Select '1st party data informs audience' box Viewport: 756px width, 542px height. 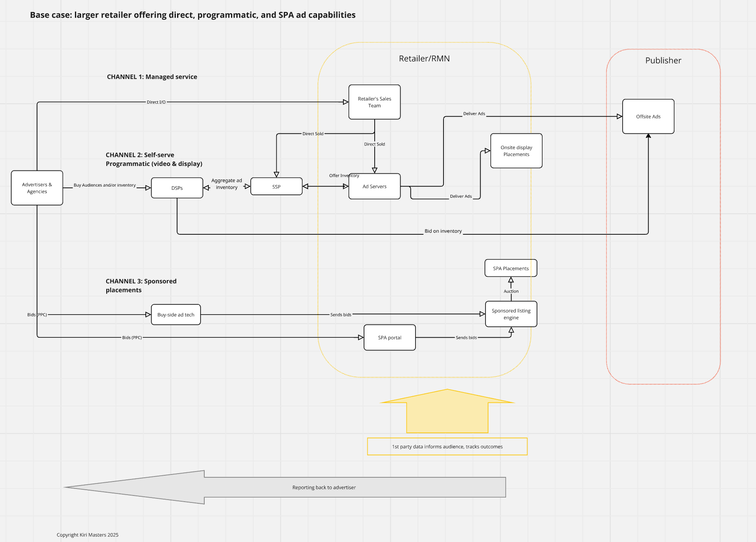coord(447,446)
